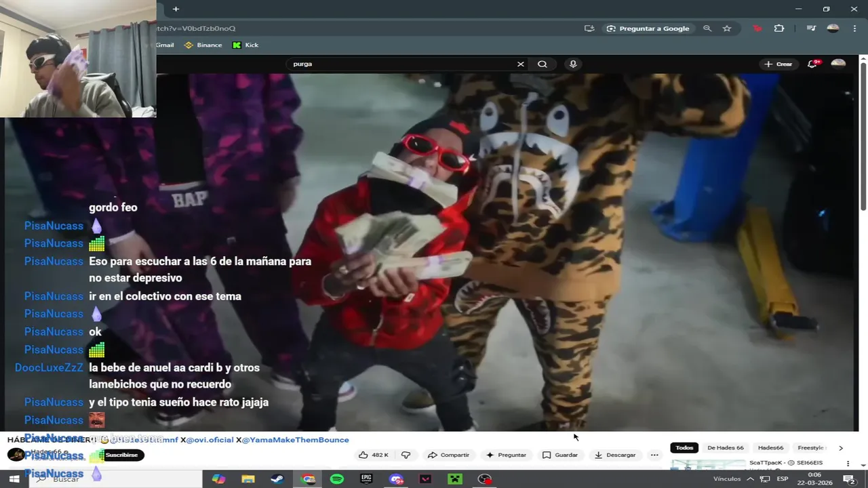Click the webcam overlay thumbnail
The height and width of the screenshot is (488, 868).
click(x=78, y=58)
